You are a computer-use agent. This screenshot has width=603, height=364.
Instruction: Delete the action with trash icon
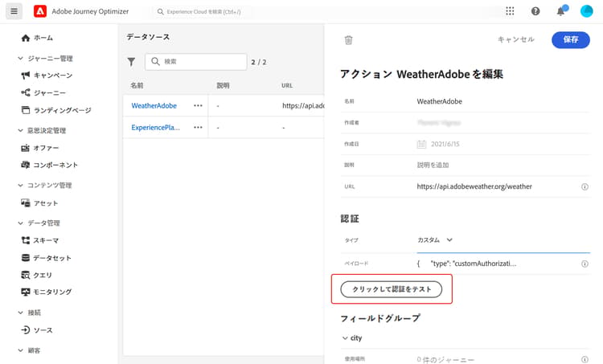pos(348,39)
